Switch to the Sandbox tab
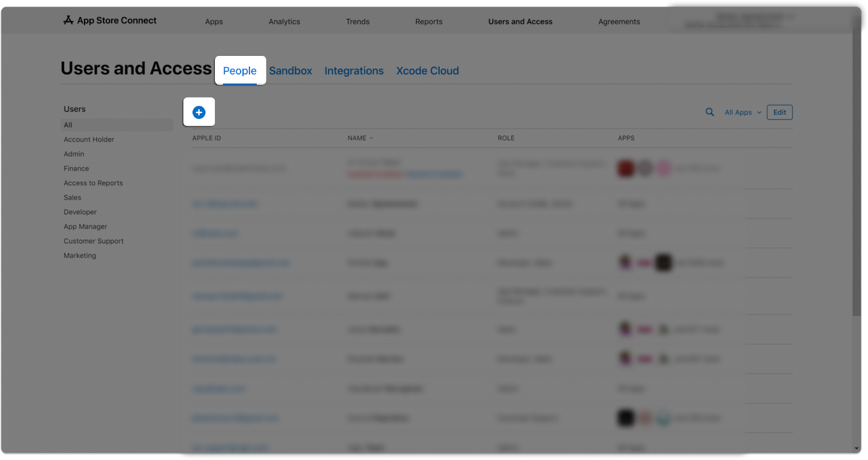 pyautogui.click(x=291, y=71)
